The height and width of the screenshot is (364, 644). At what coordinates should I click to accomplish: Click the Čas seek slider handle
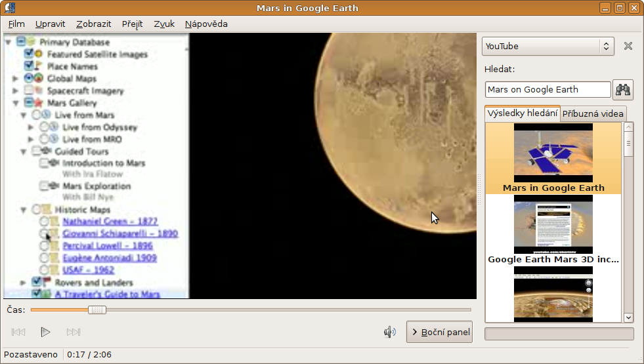97,310
